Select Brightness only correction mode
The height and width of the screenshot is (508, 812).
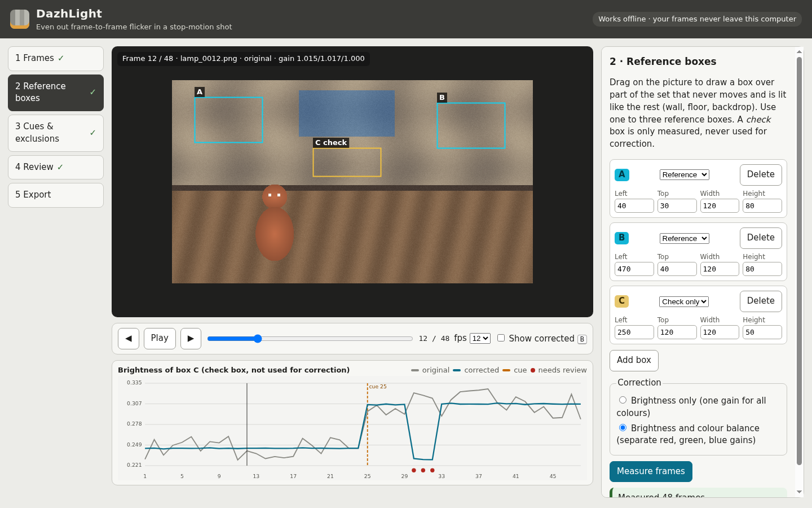coord(623,400)
